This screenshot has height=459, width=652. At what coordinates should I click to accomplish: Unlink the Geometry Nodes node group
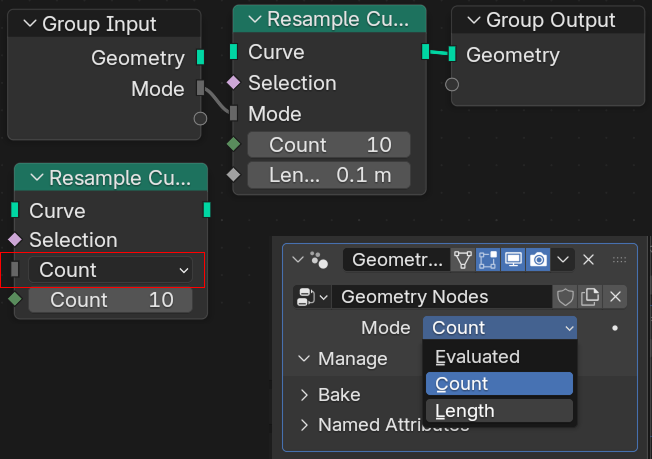click(615, 297)
